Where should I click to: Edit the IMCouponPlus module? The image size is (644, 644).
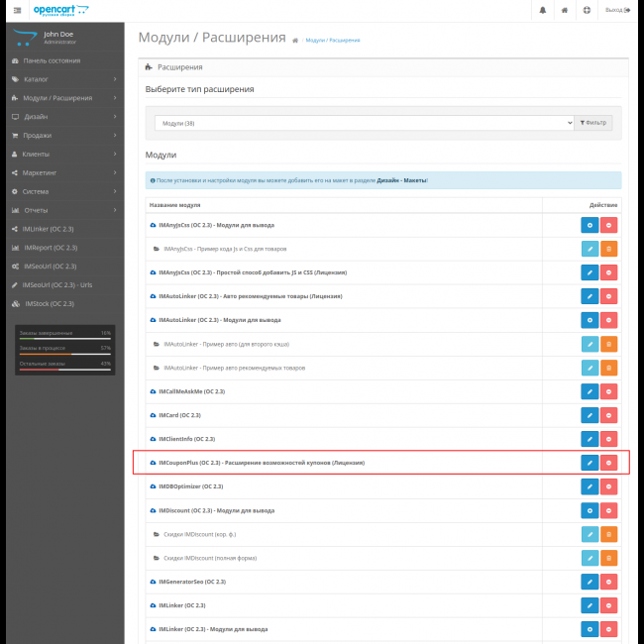click(590, 463)
